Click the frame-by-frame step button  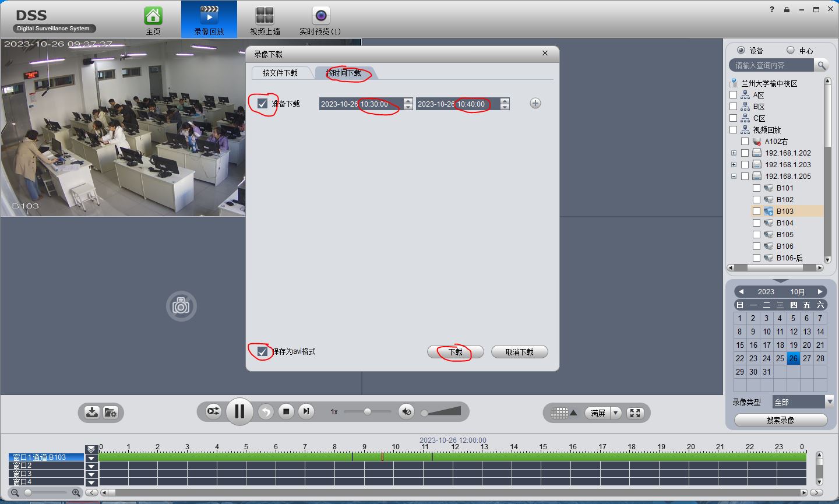tap(306, 411)
